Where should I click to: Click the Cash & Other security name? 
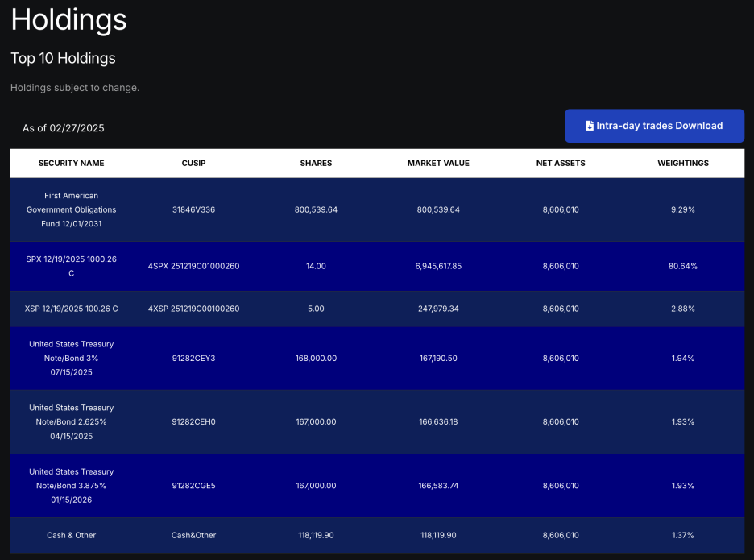71,536
